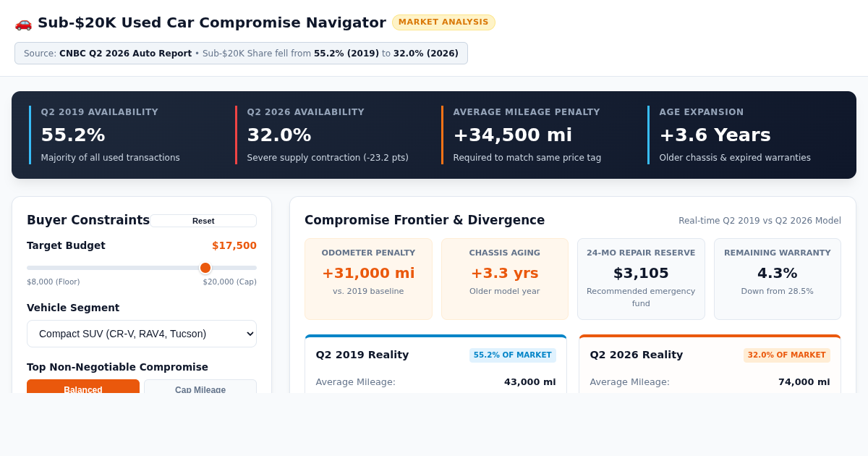Select the Cap Mileage compromise option

(200, 387)
